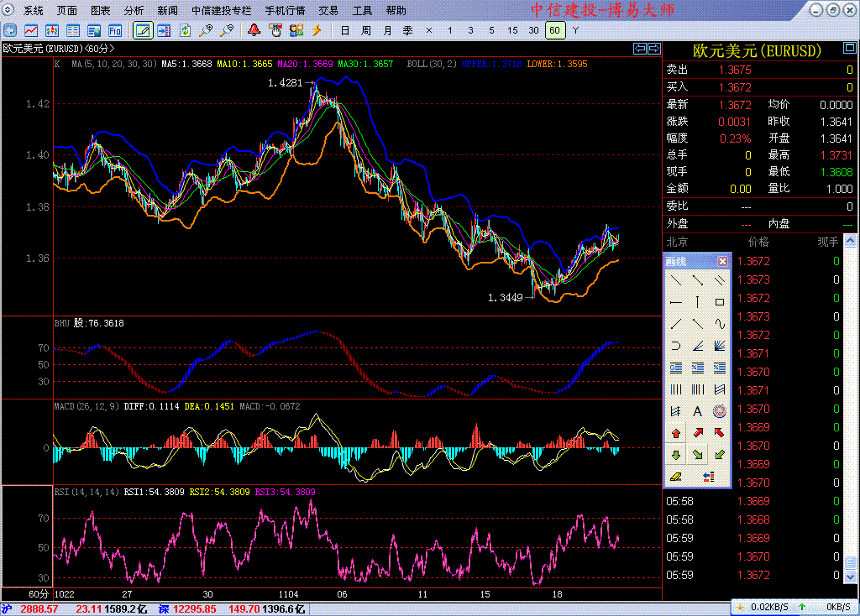The height and width of the screenshot is (616, 860).
Task: Select the green down arrow marker
Action: (x=675, y=455)
